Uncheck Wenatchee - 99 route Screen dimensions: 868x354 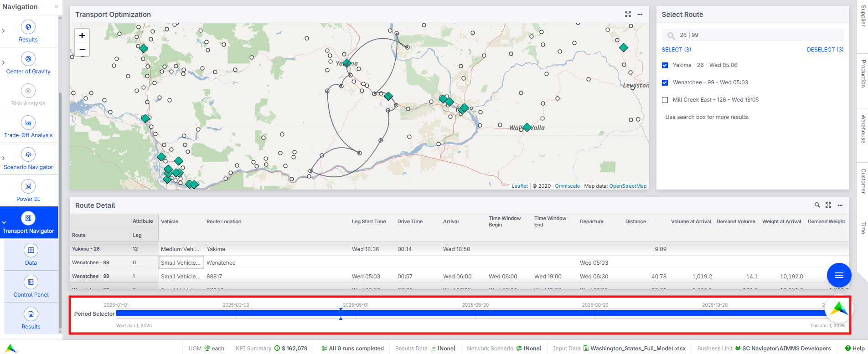[x=665, y=82]
